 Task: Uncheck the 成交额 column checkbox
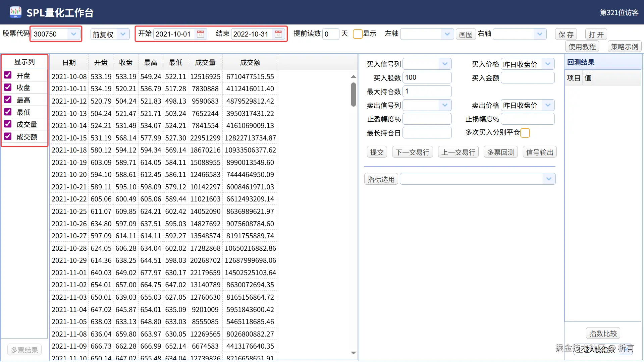8,136
